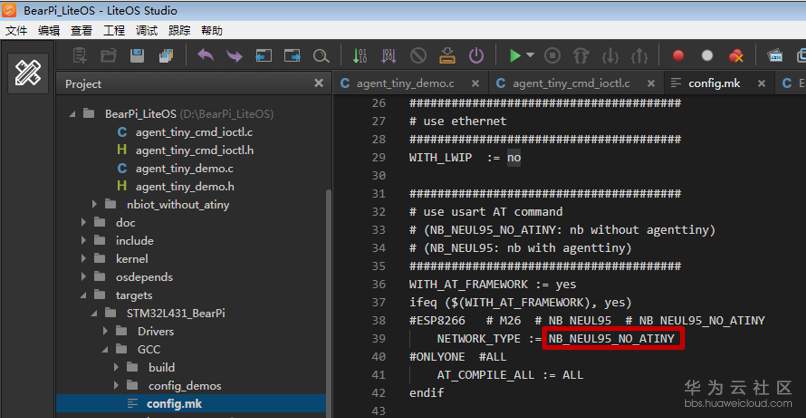
Task: Expand the config_demos folder
Action: [x=116, y=386]
